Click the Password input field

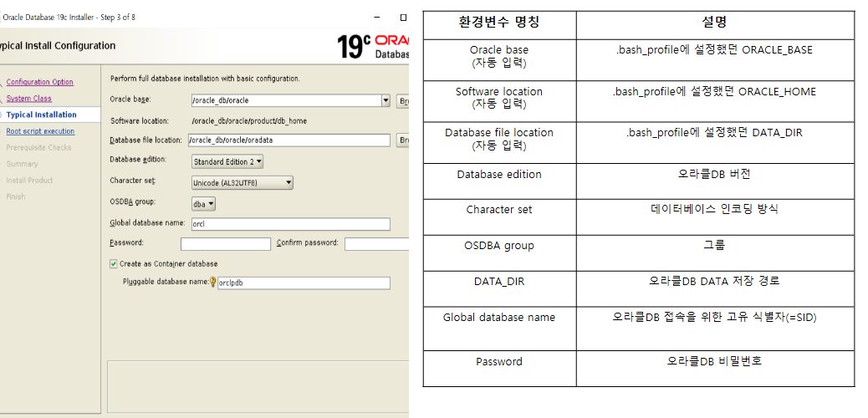pos(225,243)
